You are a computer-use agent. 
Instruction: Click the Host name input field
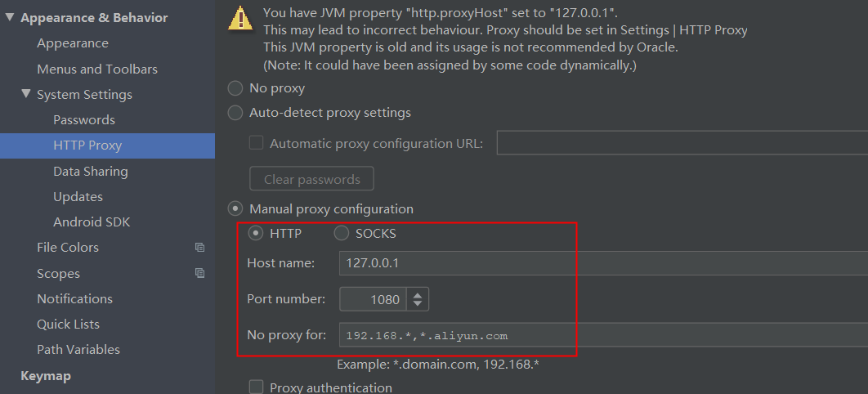click(x=602, y=263)
